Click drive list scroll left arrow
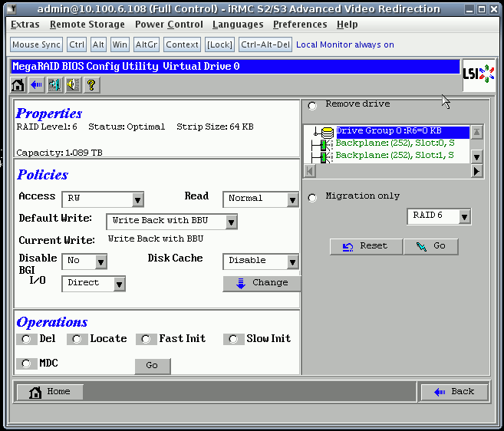 coord(310,171)
